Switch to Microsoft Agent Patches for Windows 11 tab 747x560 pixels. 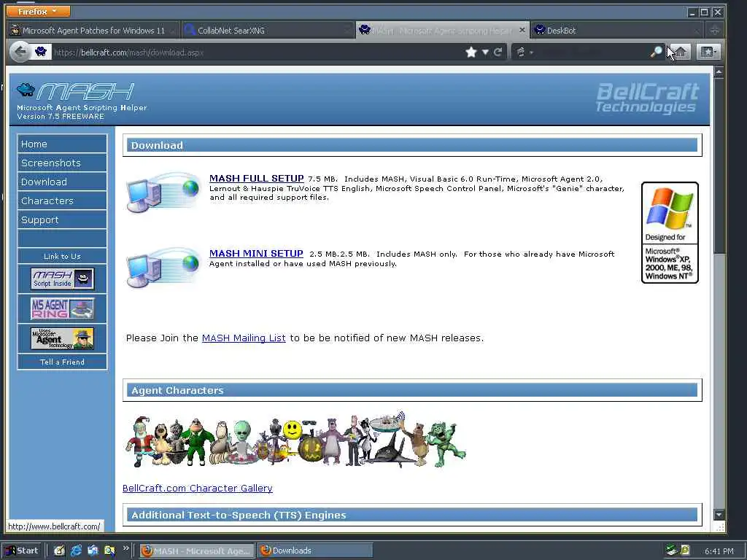tap(94, 31)
